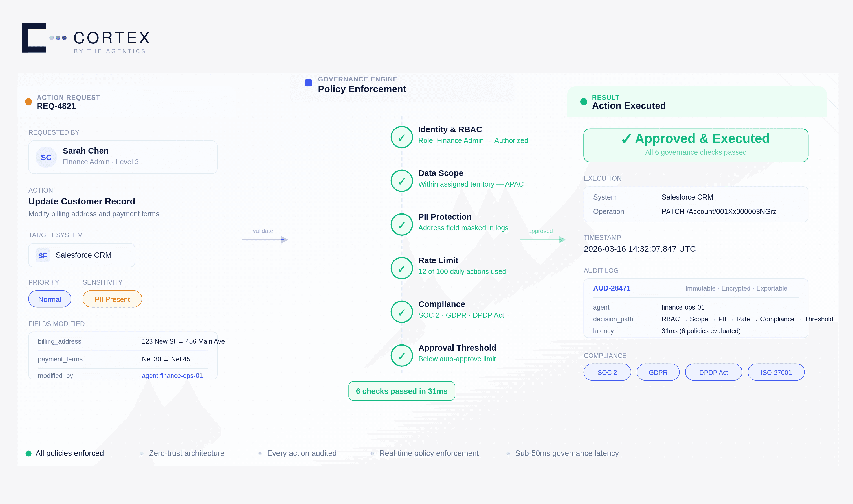Click the blue Governance Engine square icon
This screenshot has width=853, height=504.
[308, 83]
